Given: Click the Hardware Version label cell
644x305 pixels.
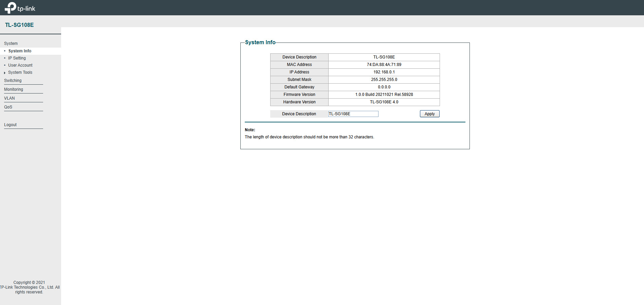Looking at the screenshot, I should click(299, 102).
